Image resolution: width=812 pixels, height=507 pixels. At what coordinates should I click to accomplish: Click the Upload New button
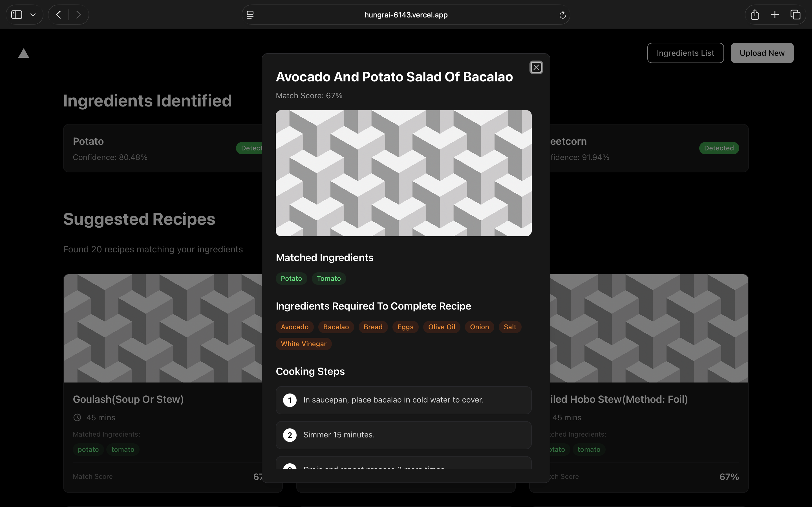[762, 53]
